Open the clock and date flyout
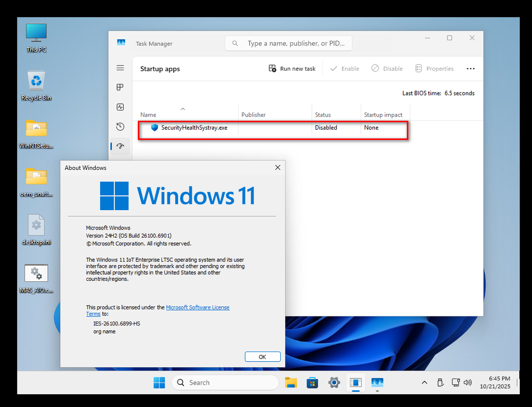 click(495, 382)
